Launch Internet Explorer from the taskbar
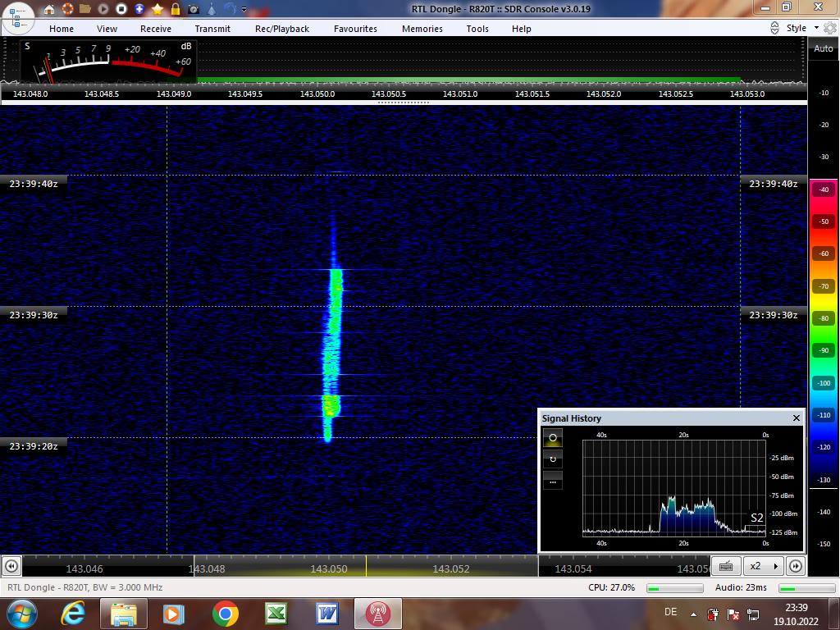Viewport: 840px width, 630px height. [x=73, y=614]
